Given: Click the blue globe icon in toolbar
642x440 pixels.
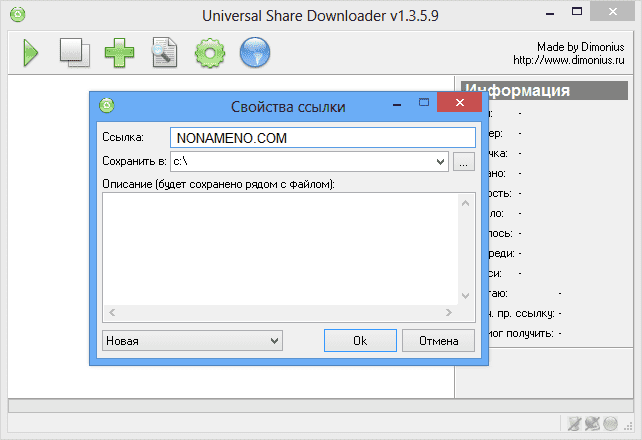Looking at the screenshot, I should point(256,52).
